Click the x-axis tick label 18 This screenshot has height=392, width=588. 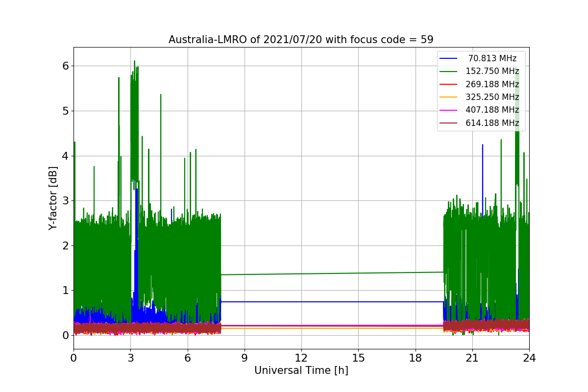click(416, 358)
